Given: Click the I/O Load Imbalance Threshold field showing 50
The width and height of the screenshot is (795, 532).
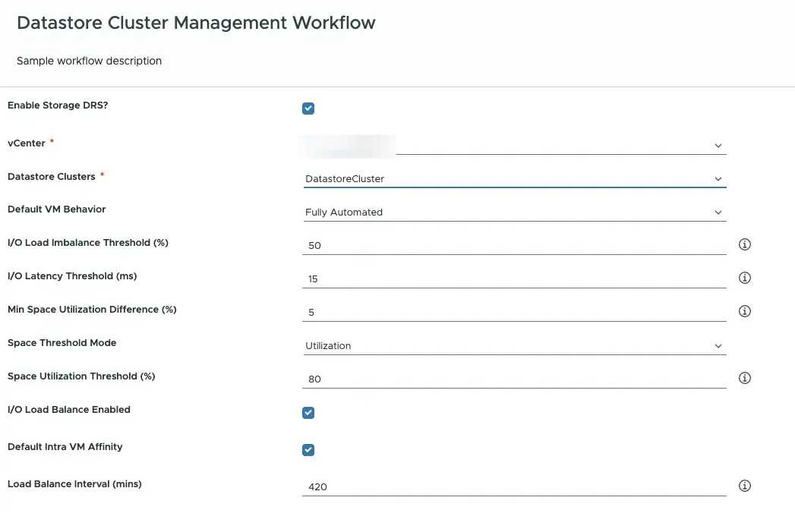Looking at the screenshot, I should point(514,246).
